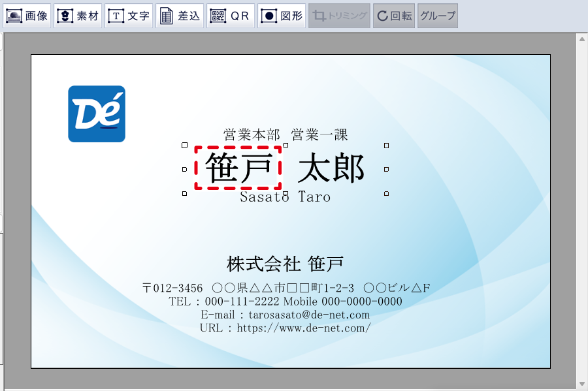
Task: Select the 文字 (text) tool
Action: [x=129, y=16]
